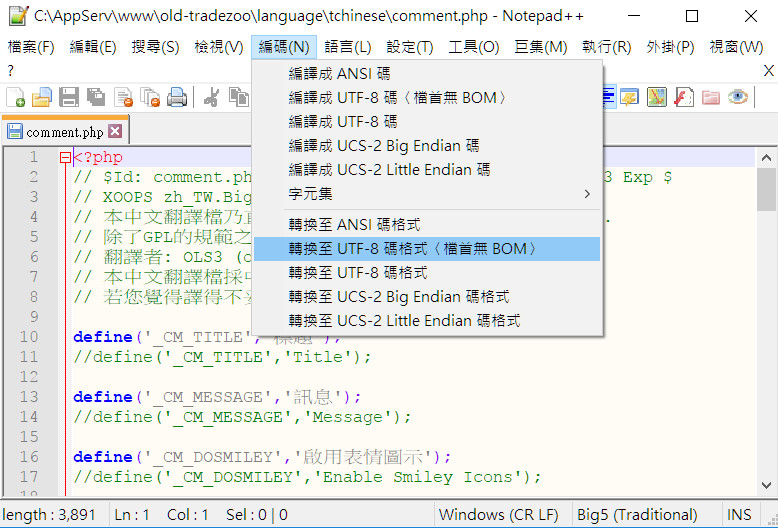Viewport: 778px width, 528px height.
Task: Close the open 編碼(N) menu
Action: tap(284, 47)
